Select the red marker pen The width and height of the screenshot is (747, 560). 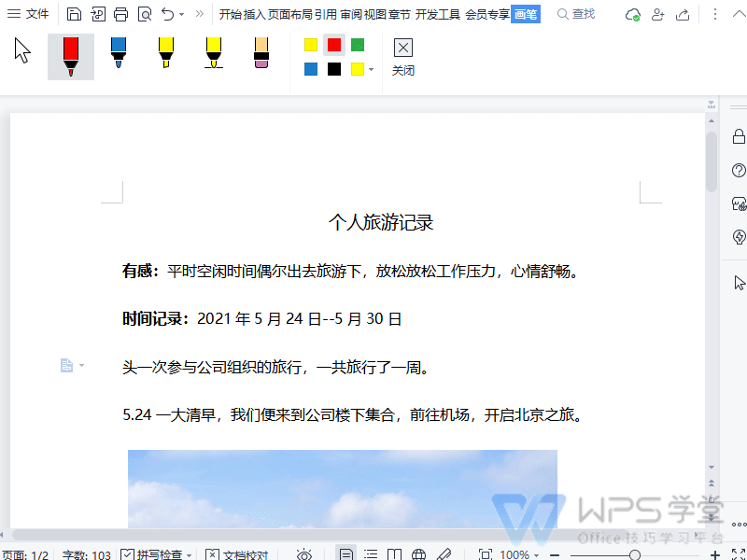[71, 57]
